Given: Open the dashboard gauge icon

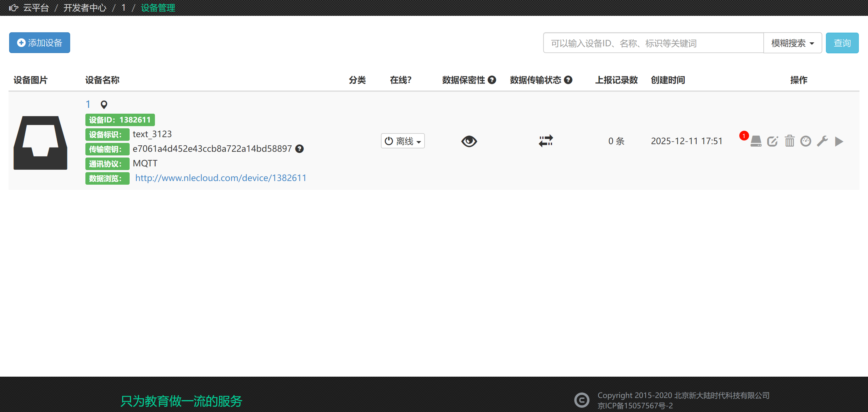Looking at the screenshot, I should [806, 141].
